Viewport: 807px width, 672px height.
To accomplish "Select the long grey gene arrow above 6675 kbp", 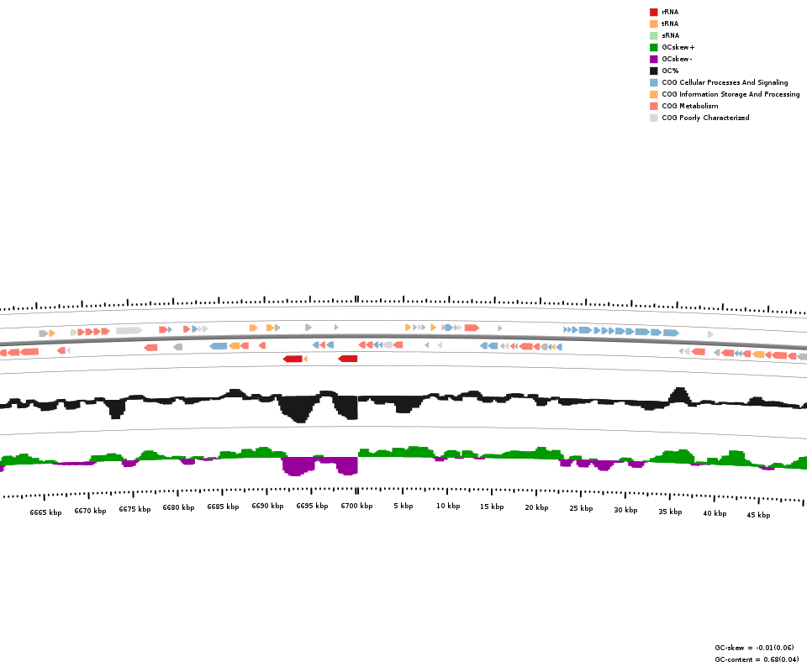I will pyautogui.click(x=129, y=331).
